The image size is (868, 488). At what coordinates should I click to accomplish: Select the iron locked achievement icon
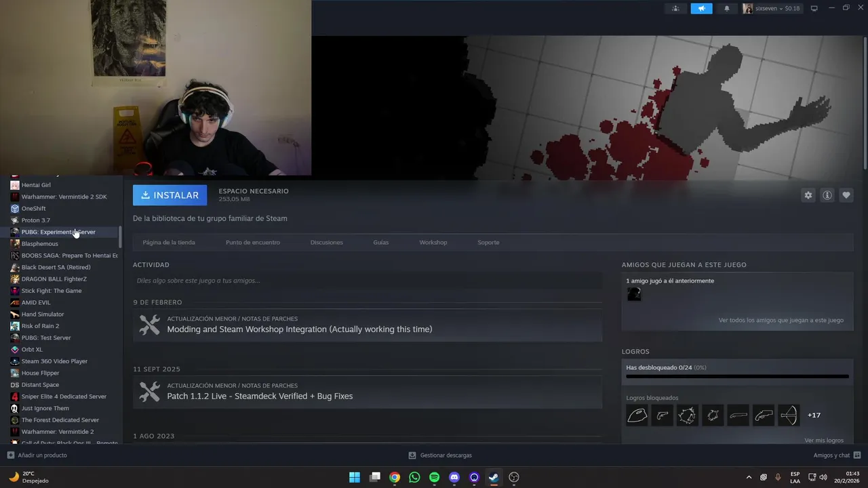coord(637,415)
